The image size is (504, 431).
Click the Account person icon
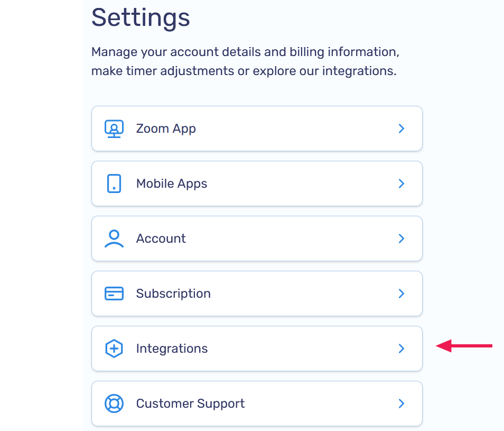click(114, 238)
